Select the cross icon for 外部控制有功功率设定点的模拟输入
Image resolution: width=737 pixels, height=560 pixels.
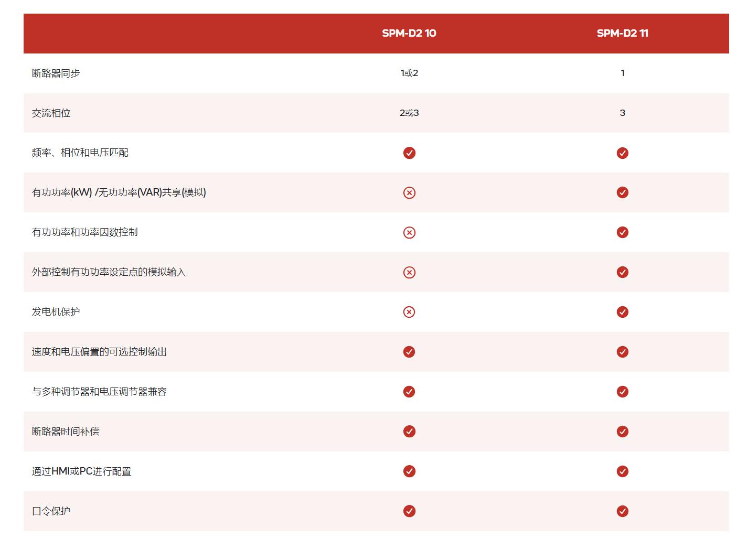pos(409,272)
